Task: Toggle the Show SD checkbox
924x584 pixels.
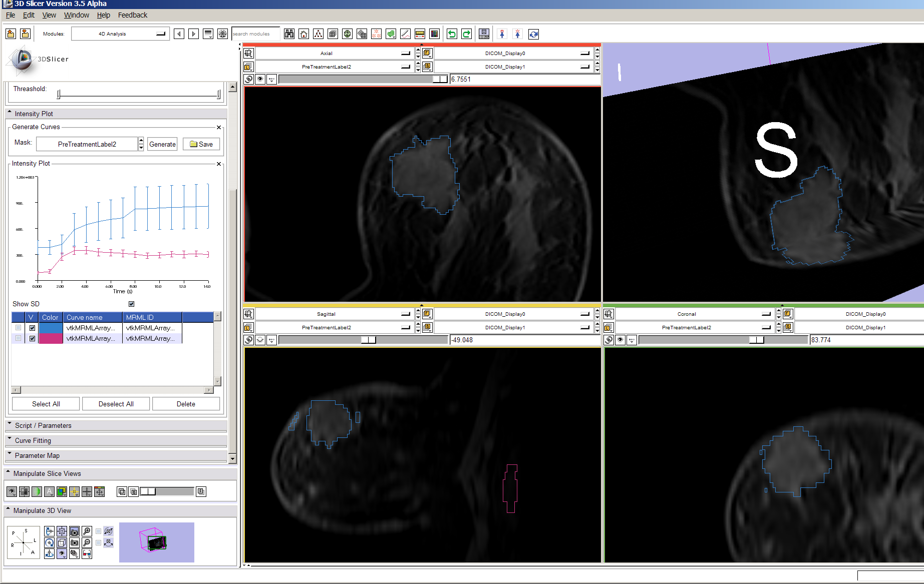Action: 131,304
